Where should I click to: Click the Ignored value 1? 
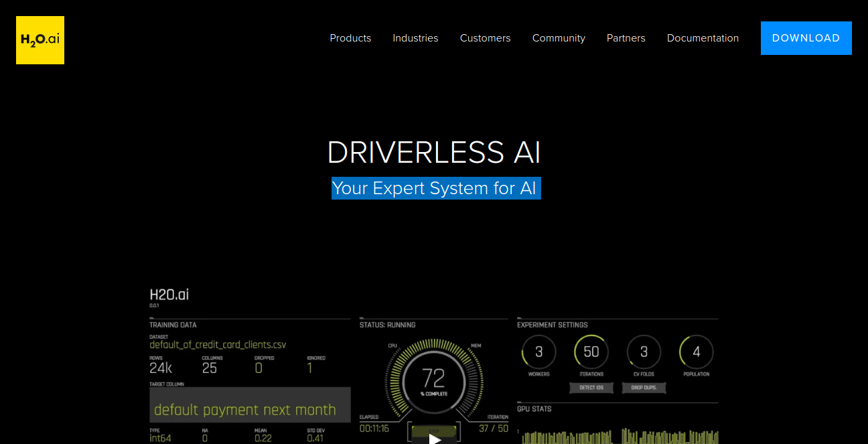click(309, 368)
